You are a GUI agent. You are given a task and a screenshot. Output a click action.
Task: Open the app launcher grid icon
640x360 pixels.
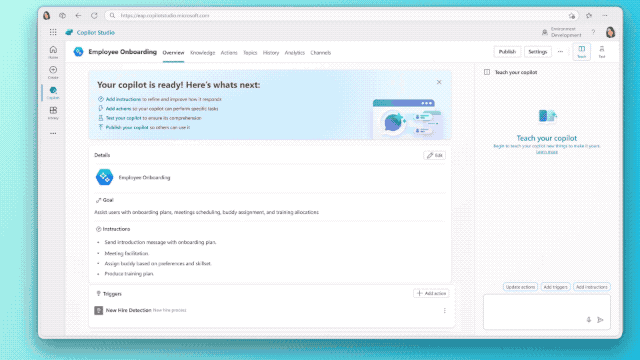(x=53, y=32)
